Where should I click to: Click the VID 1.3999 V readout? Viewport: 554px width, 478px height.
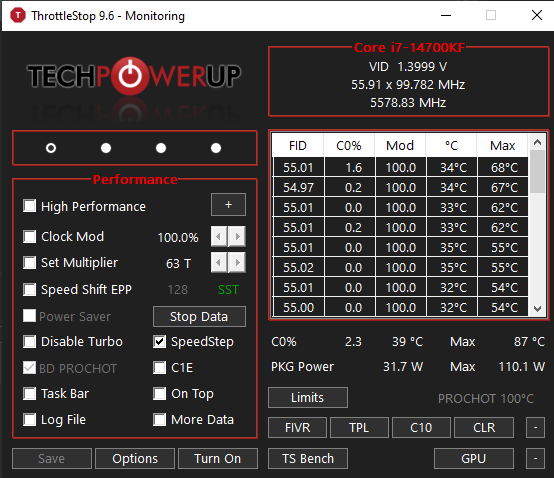[x=408, y=66]
